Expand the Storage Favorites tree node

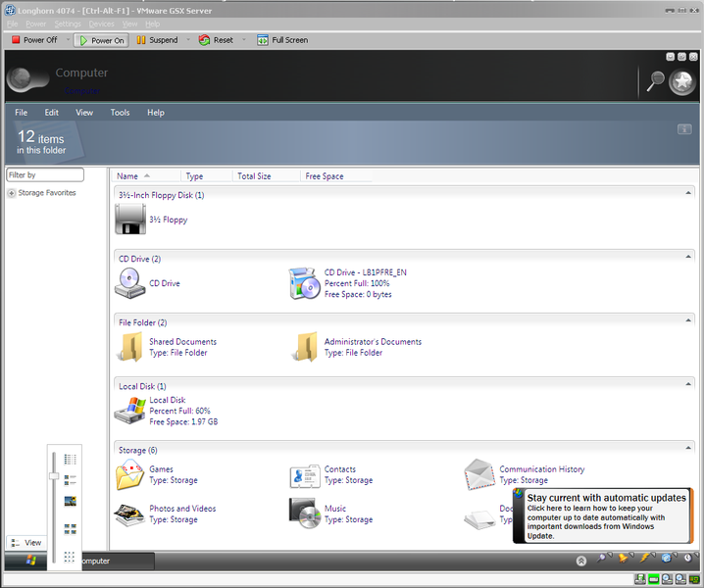pos(12,193)
